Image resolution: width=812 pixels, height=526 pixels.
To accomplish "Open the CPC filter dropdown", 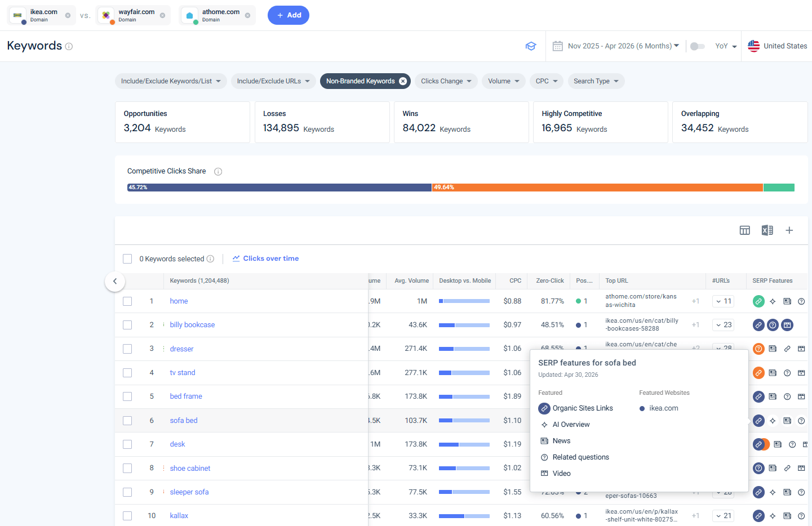I will [x=547, y=81].
